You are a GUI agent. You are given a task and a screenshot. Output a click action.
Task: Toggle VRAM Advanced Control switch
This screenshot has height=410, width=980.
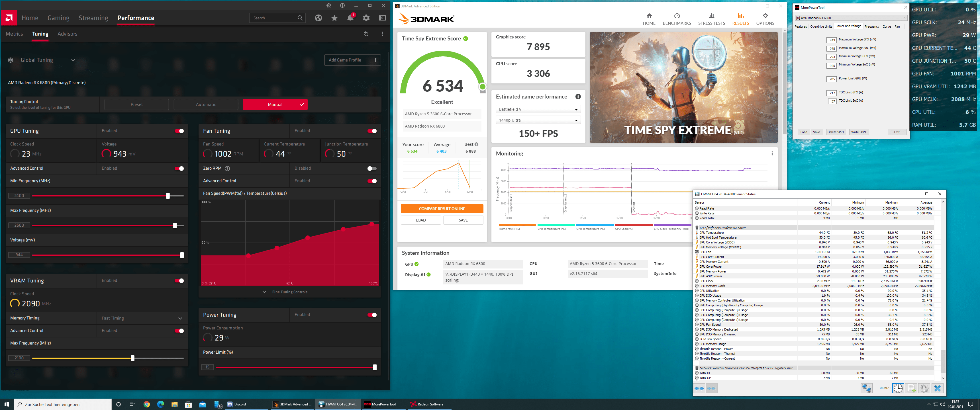pyautogui.click(x=179, y=331)
